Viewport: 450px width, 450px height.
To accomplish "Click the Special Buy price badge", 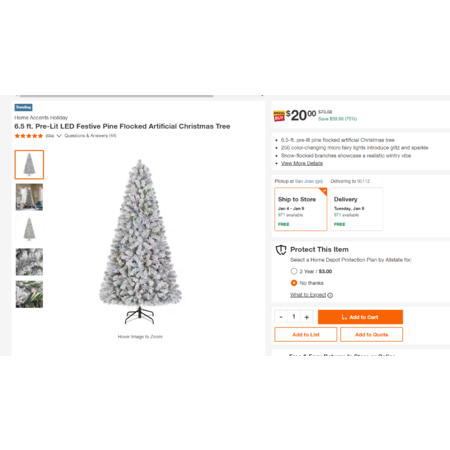I will 279,116.
